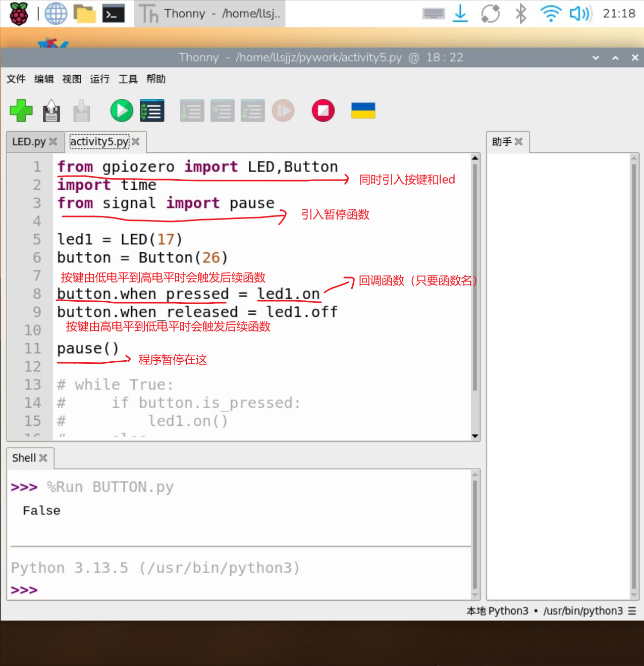Click the shell prompt input line
Viewport: 644px width, 666px height.
[240, 590]
